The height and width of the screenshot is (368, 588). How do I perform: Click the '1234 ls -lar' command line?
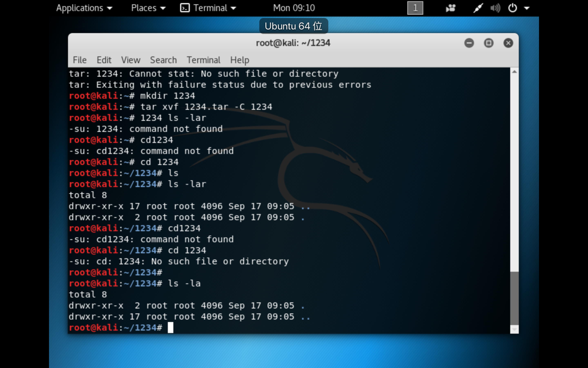(x=138, y=118)
